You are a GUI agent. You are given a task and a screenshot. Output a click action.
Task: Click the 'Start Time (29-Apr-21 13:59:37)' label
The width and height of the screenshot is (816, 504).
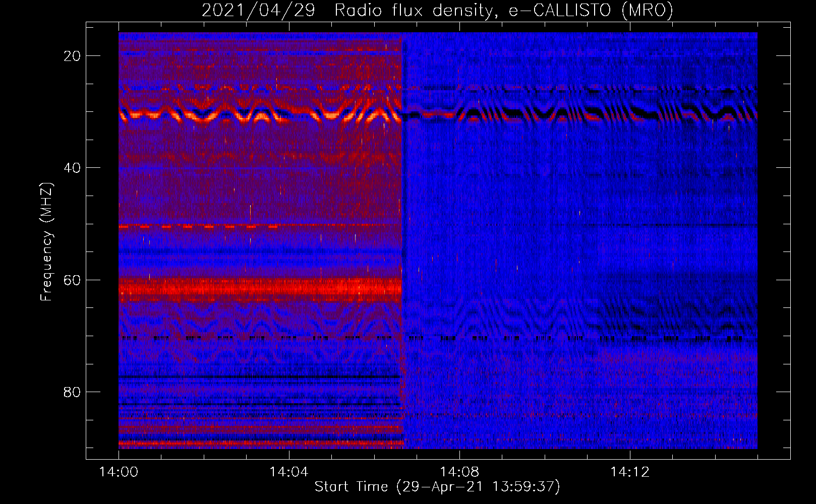[437, 487]
